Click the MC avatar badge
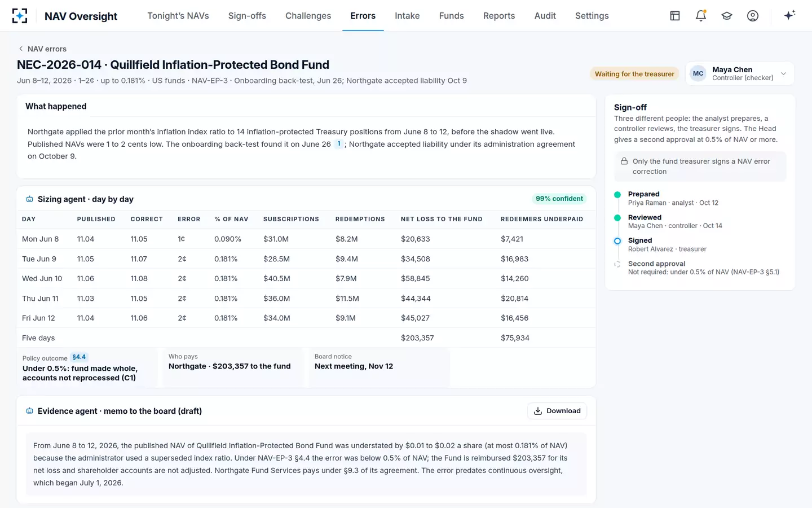Viewport: 812px width, 508px height. pos(698,73)
